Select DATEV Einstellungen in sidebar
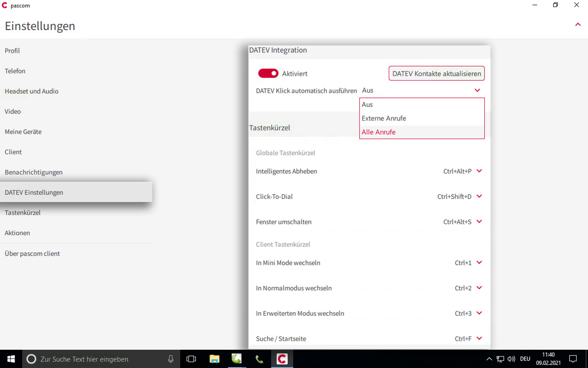The width and height of the screenshot is (588, 368). click(76, 192)
